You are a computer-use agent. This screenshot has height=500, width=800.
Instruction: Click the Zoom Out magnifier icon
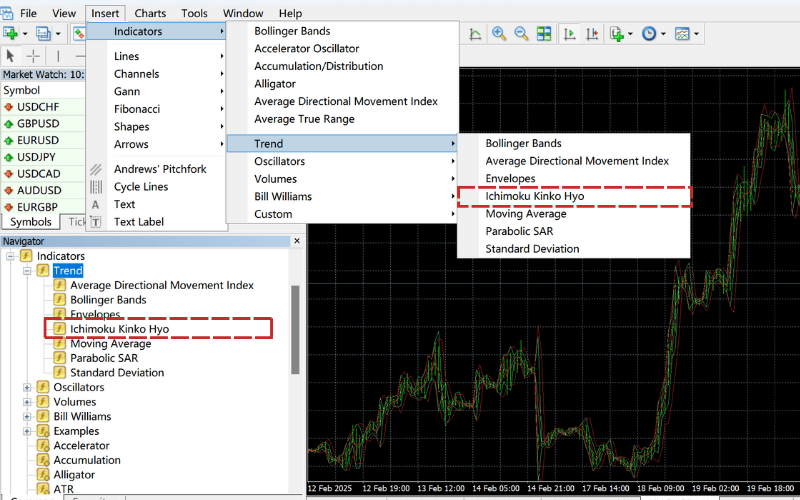[x=520, y=34]
